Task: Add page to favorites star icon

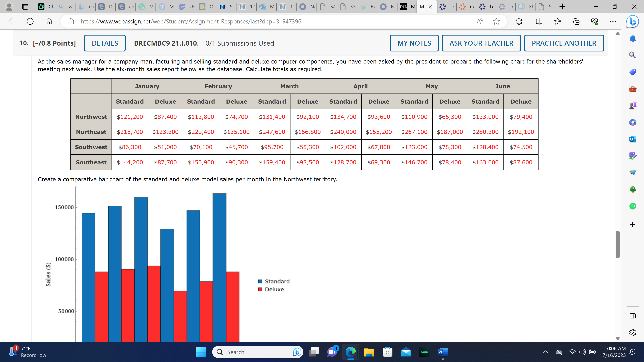Action: point(496,21)
